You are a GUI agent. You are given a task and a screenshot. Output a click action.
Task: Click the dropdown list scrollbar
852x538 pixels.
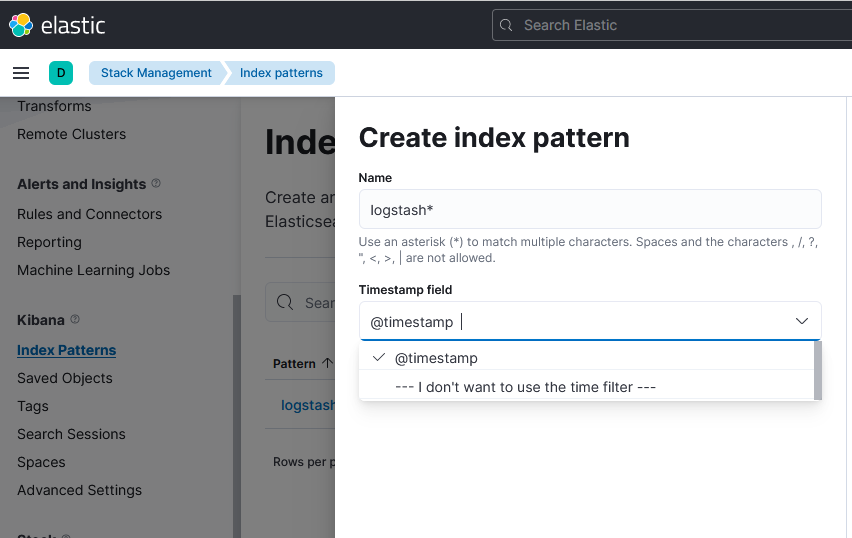coord(818,371)
